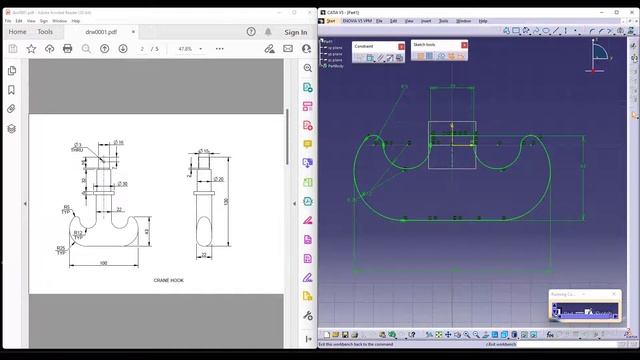Screen dimensions: 640x360
Task: Toggle Snap to Point in Sketch tools
Action: tap(430, 56)
